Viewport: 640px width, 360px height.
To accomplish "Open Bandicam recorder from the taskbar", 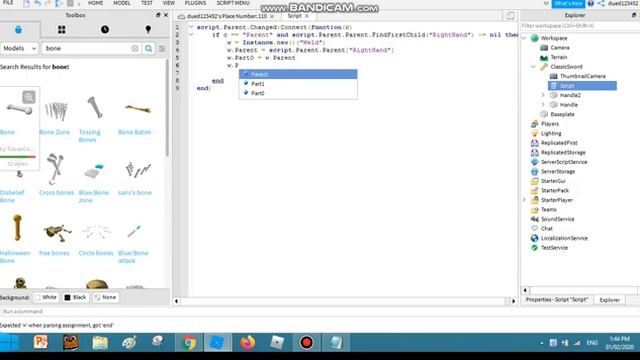I will pos(306,342).
